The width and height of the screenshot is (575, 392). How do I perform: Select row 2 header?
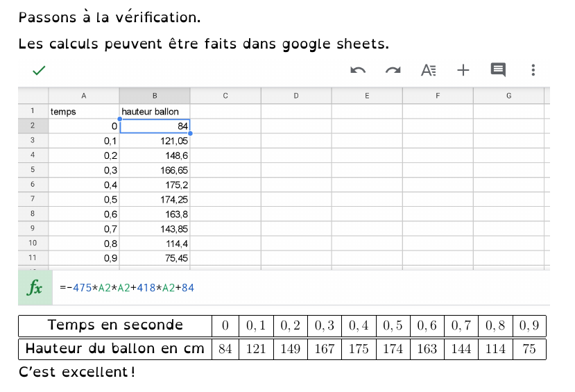33,126
